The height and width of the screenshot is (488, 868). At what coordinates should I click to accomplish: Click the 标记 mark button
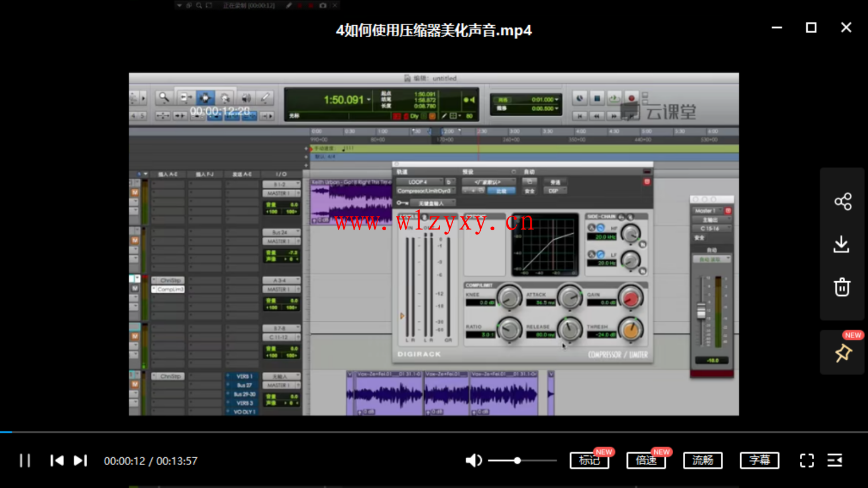click(589, 461)
